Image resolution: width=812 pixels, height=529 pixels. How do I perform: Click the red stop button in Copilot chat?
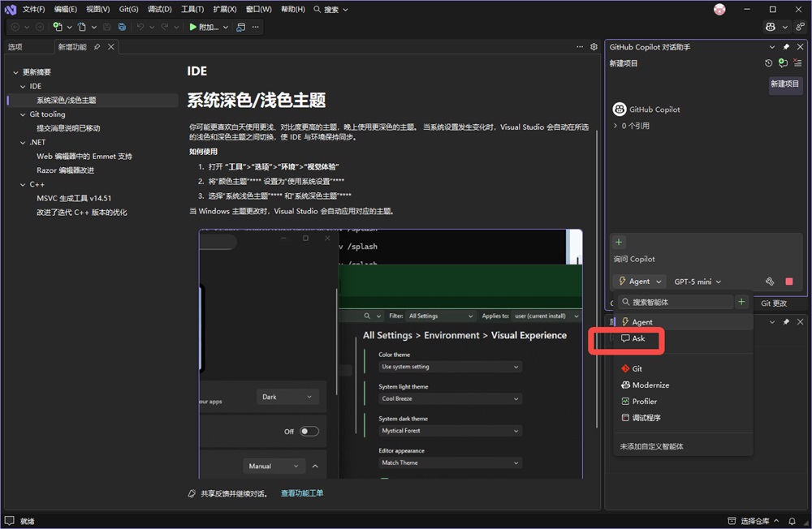(789, 282)
